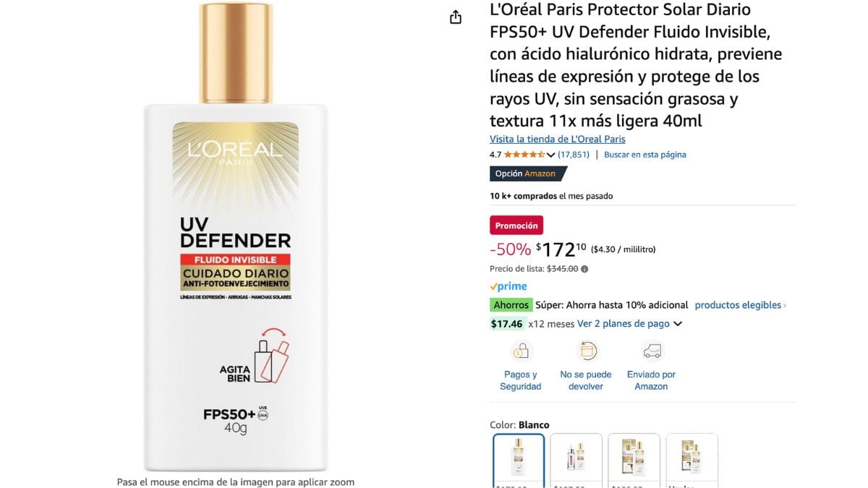Open Visita la tienda de L'Oreal Paris

[558, 140]
